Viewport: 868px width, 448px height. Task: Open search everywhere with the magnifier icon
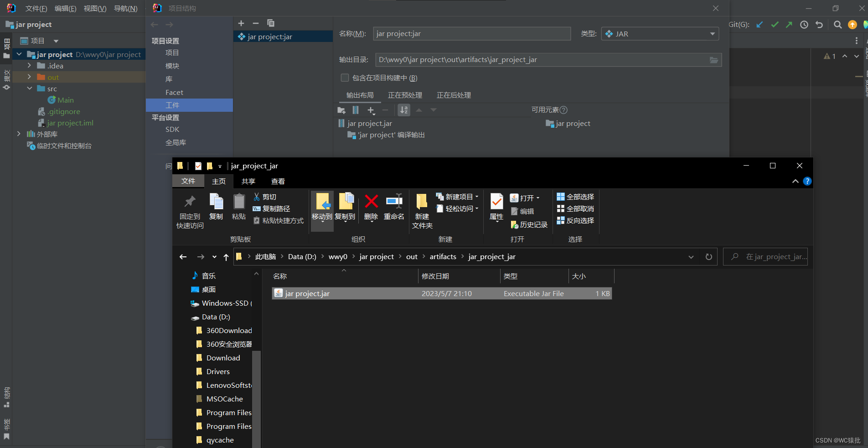tap(837, 25)
